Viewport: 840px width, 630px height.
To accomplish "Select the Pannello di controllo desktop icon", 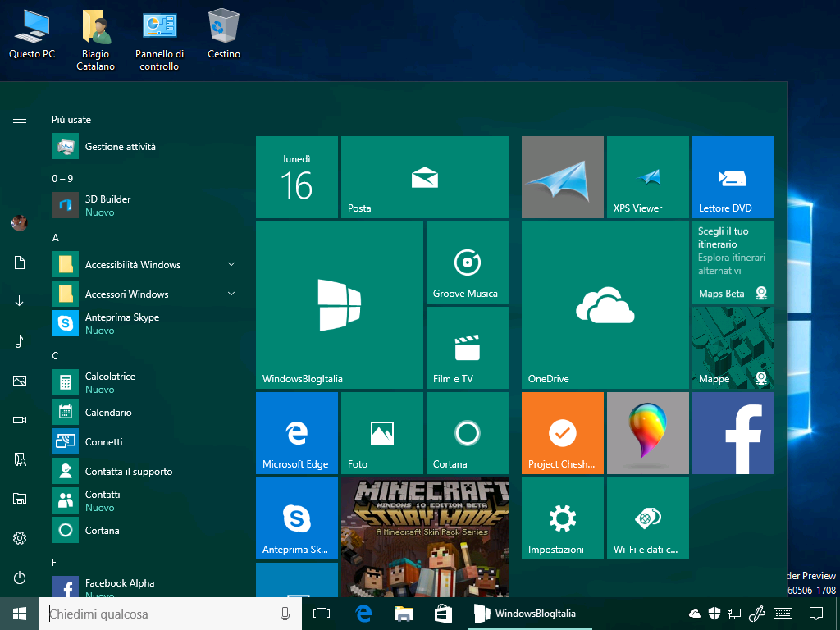I will click(x=159, y=39).
